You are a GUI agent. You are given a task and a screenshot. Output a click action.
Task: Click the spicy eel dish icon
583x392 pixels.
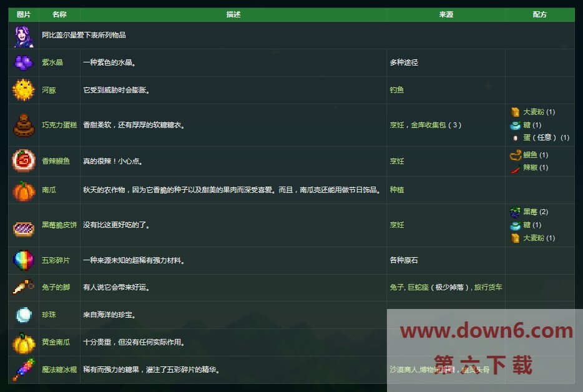coord(24,160)
